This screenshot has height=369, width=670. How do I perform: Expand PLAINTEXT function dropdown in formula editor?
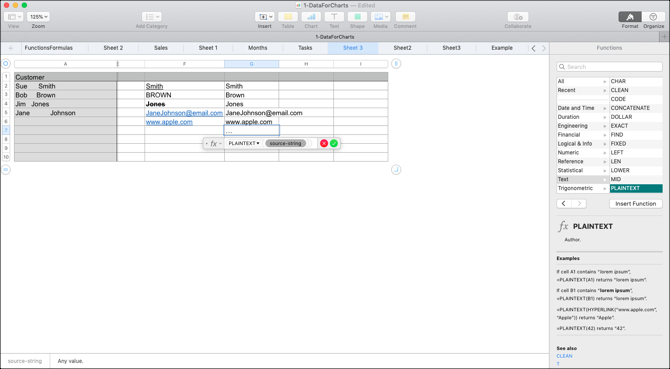[x=244, y=144]
